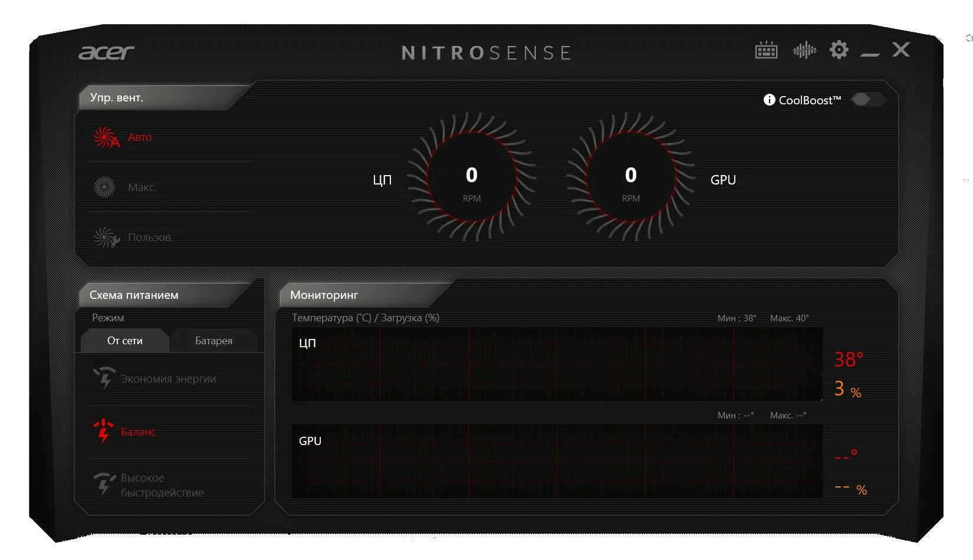This screenshot has height=560, width=973.
Task: Click the Acer logo
Action: tap(106, 52)
